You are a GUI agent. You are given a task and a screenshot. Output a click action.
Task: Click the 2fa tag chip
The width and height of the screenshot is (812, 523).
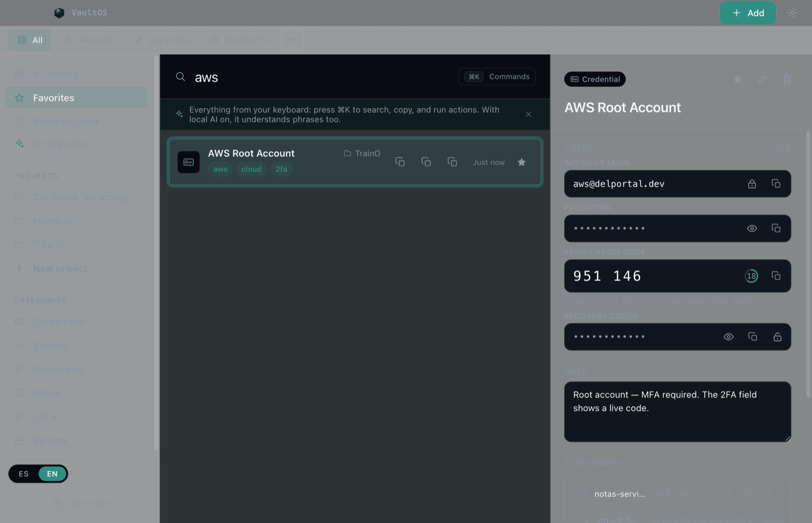[281, 169]
